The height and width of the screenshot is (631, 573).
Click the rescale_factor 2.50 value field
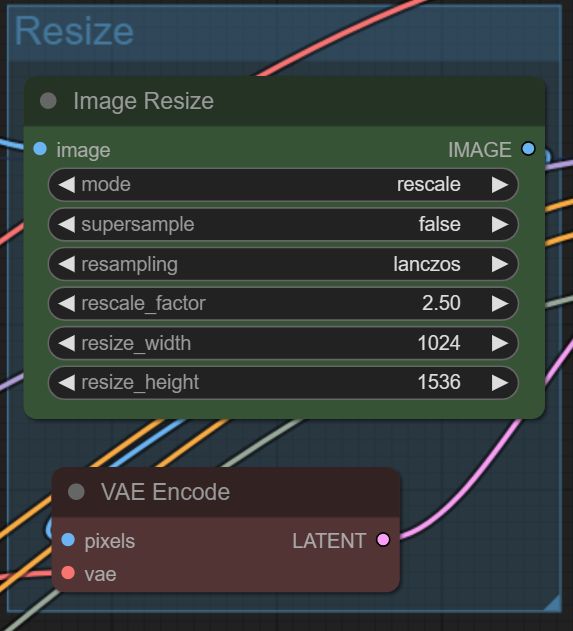click(x=283, y=303)
